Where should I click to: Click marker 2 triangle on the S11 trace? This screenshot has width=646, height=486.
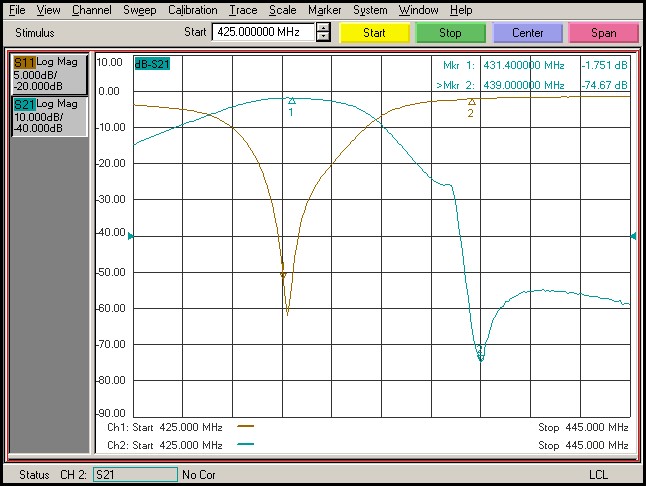pos(472,102)
